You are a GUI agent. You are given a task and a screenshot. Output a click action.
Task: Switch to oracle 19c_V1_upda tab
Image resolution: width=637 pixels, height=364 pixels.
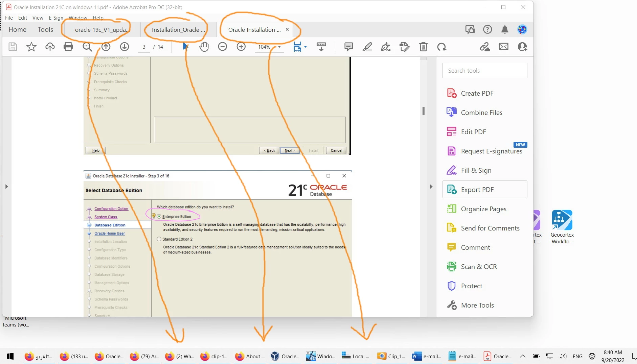102,30
